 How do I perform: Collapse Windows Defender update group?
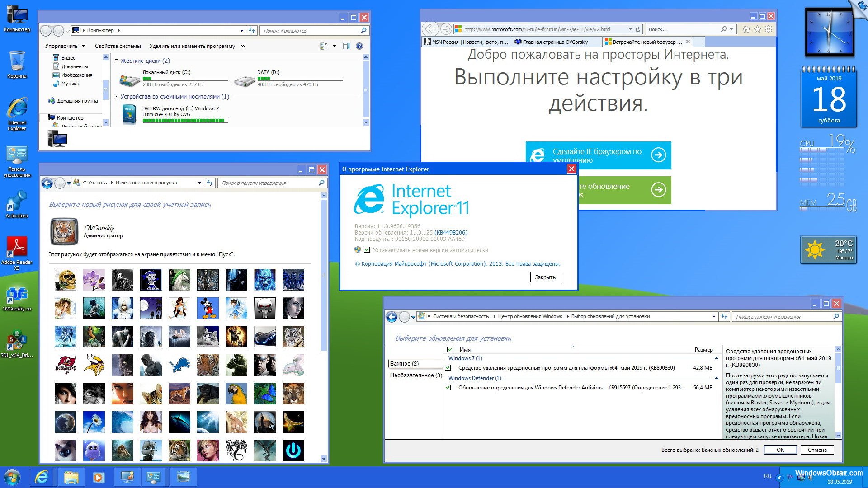tap(717, 378)
